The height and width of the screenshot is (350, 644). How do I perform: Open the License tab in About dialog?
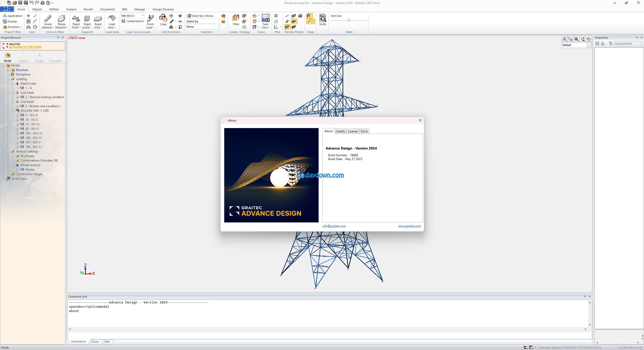point(353,131)
